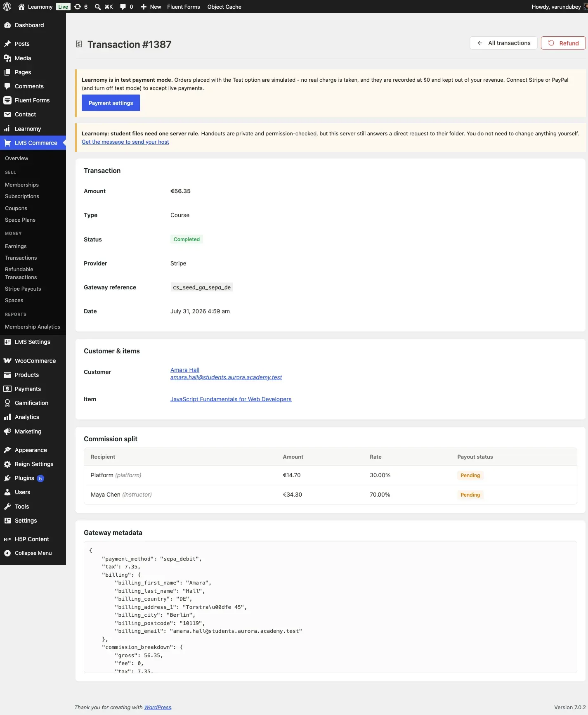Open Membership Analytics report
The width and height of the screenshot is (588, 715).
pyautogui.click(x=33, y=327)
